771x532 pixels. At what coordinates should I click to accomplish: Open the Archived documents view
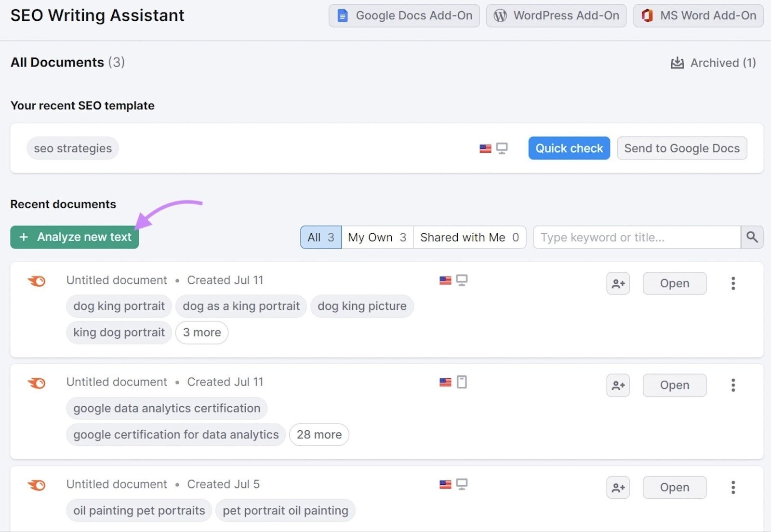click(713, 63)
